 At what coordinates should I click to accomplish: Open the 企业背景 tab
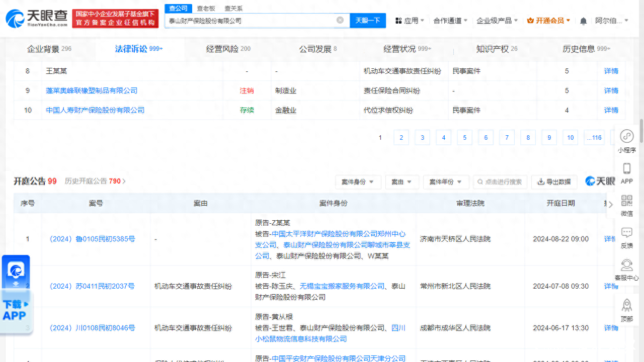point(49,49)
